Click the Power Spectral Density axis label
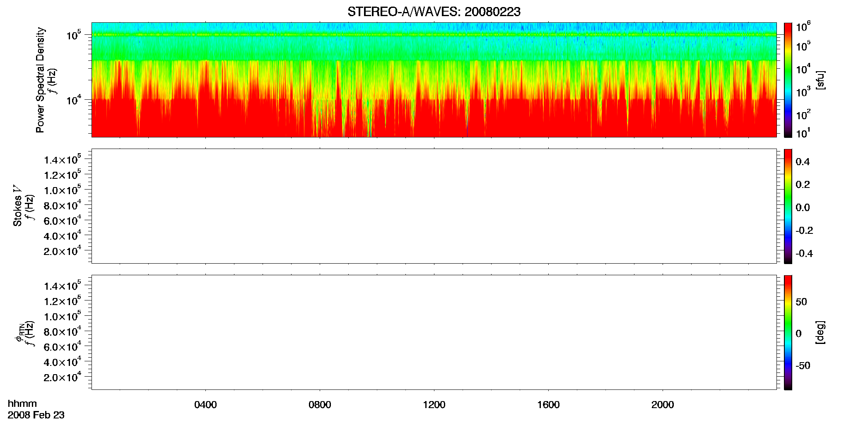 (40, 80)
